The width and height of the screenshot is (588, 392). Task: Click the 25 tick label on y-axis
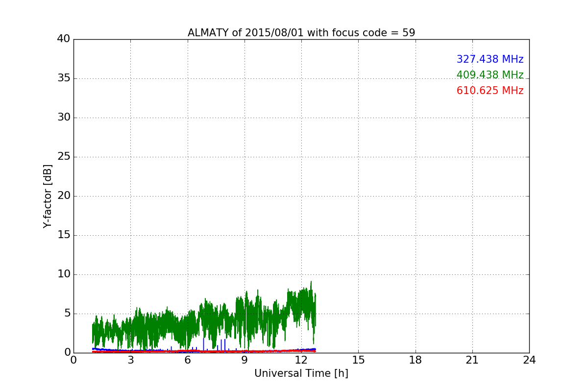[64, 157]
